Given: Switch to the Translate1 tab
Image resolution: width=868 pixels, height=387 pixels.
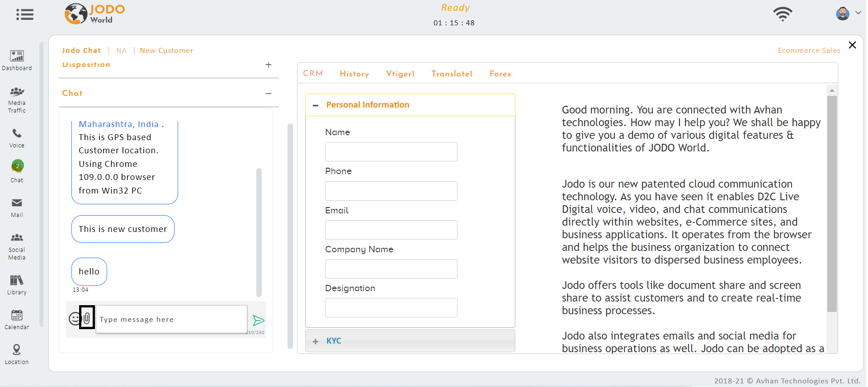Looking at the screenshot, I should [452, 74].
